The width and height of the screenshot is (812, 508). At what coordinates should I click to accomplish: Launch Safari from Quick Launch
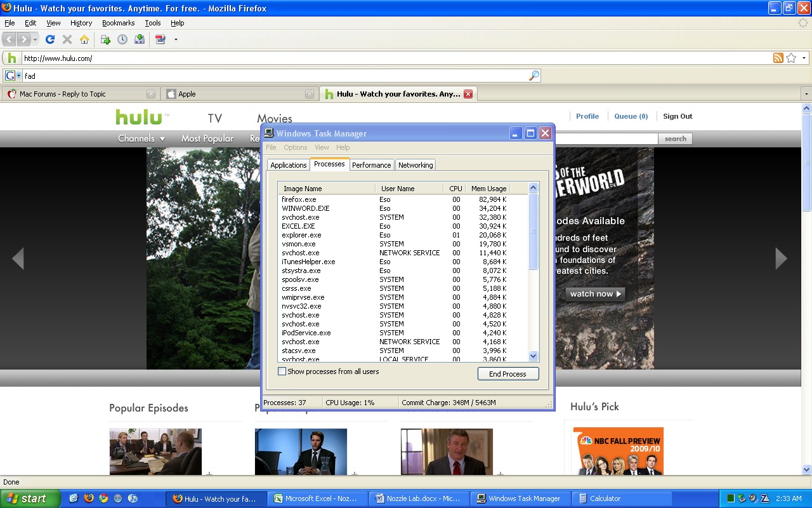click(119, 498)
